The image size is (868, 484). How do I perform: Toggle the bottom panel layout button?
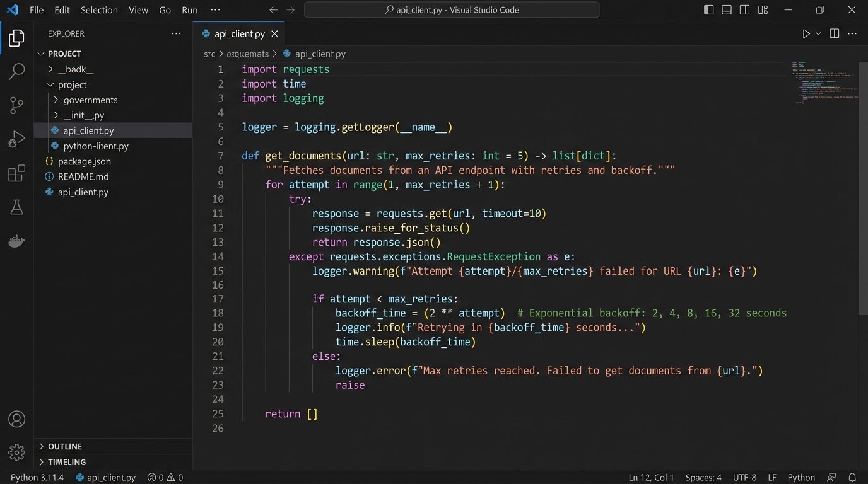727,10
